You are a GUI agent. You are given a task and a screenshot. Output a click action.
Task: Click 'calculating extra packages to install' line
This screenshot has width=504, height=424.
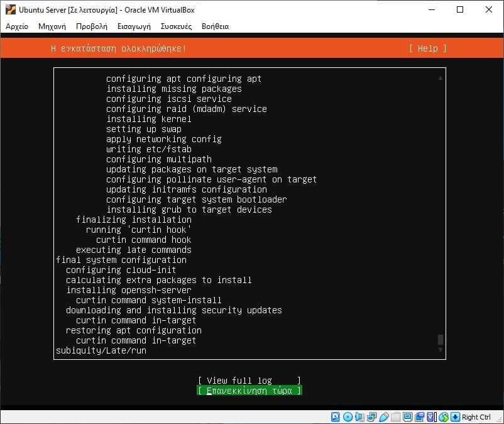(159, 280)
